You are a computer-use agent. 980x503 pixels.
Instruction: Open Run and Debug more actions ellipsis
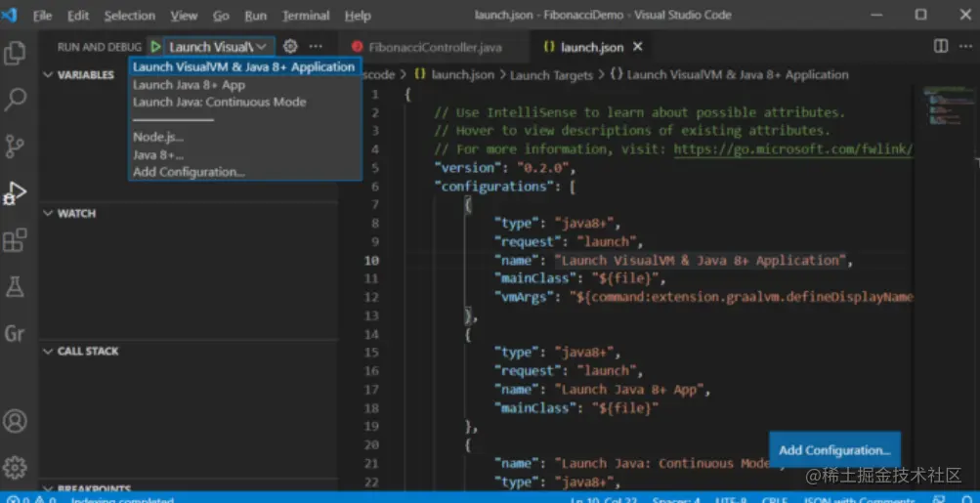click(x=316, y=46)
